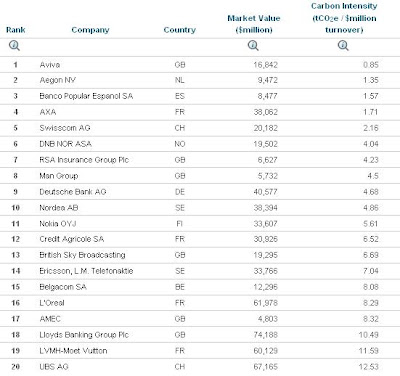Click the info magnifier under Carbon Intensity

point(343,45)
